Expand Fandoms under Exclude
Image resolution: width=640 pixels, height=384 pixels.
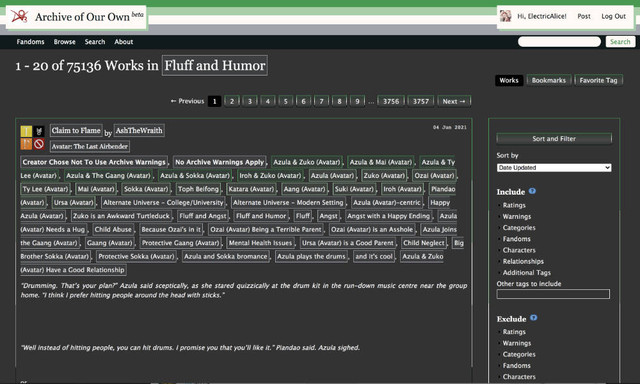516,366
